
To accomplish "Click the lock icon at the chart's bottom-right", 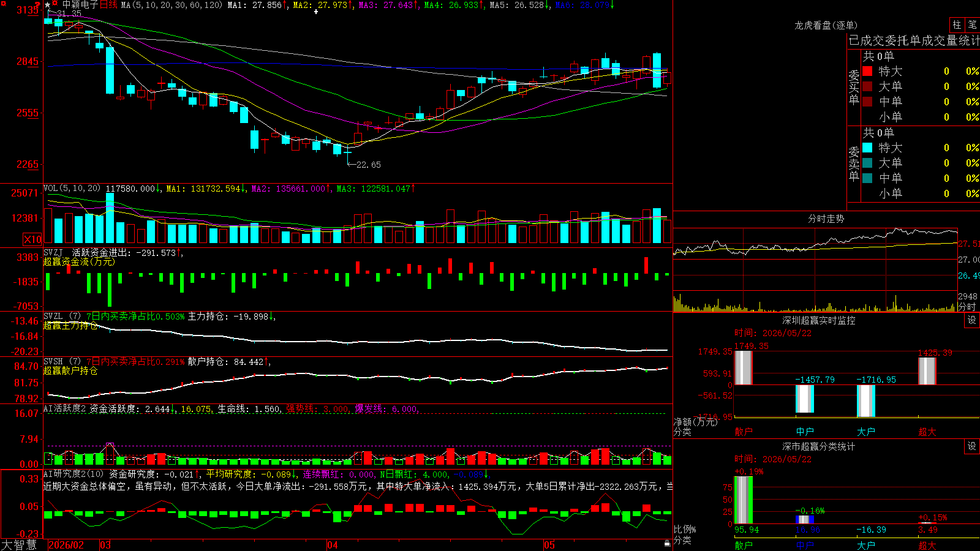I will [x=667, y=544].
